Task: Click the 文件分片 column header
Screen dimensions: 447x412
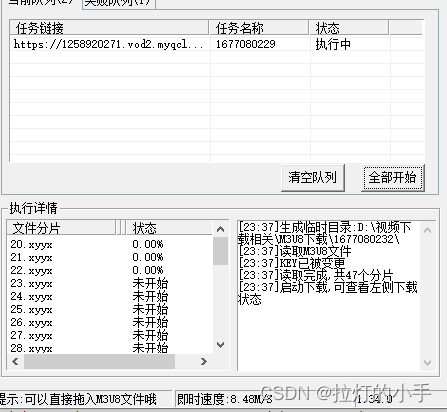Action: pyautogui.click(x=61, y=228)
